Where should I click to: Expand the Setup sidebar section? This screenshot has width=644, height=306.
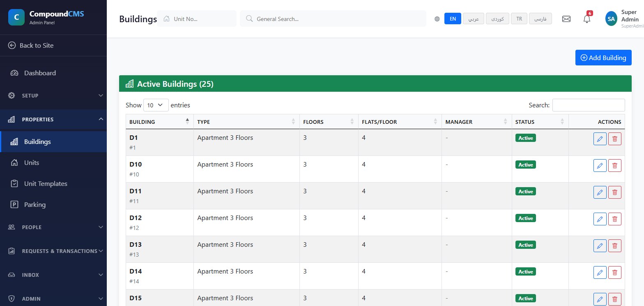[x=53, y=95]
